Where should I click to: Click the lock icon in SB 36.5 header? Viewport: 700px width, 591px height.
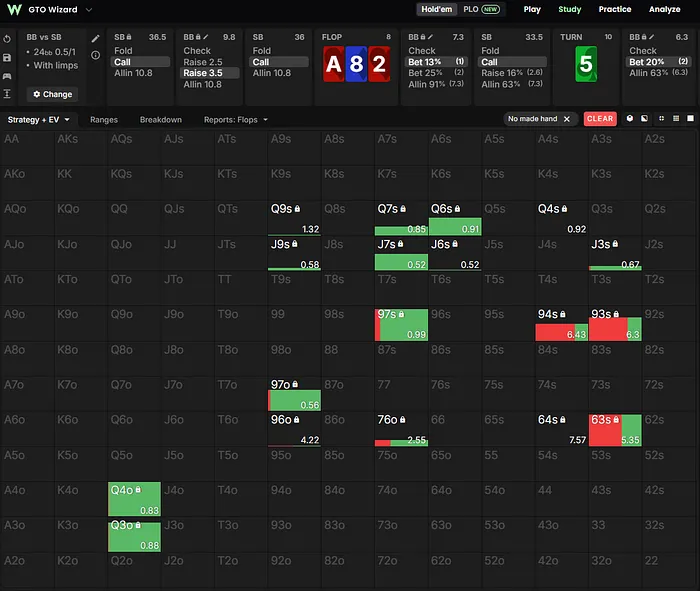pos(129,37)
